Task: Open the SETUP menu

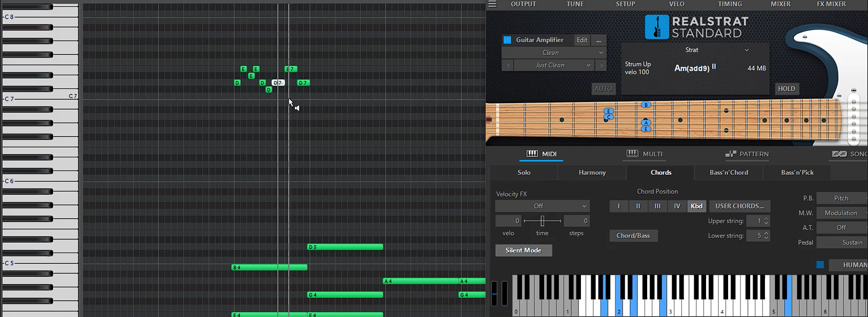Action: (x=626, y=4)
